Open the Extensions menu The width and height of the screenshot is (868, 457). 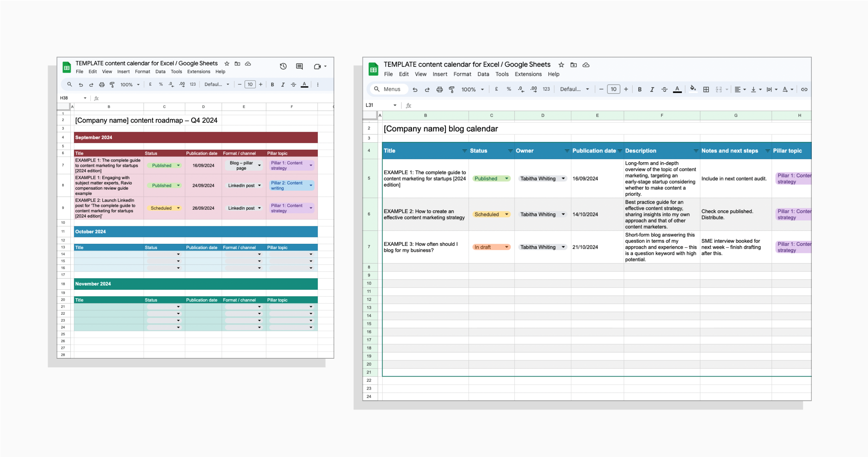(528, 74)
